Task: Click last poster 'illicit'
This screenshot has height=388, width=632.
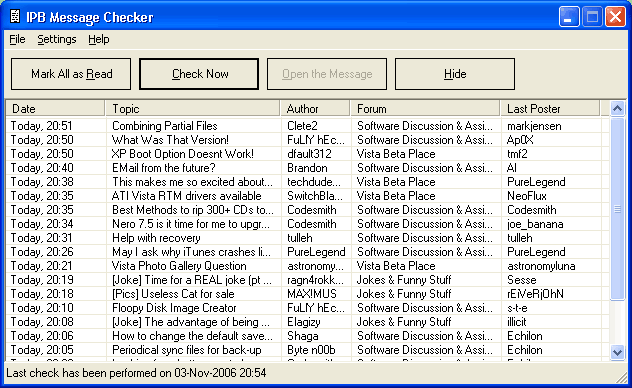Action: 517,322
